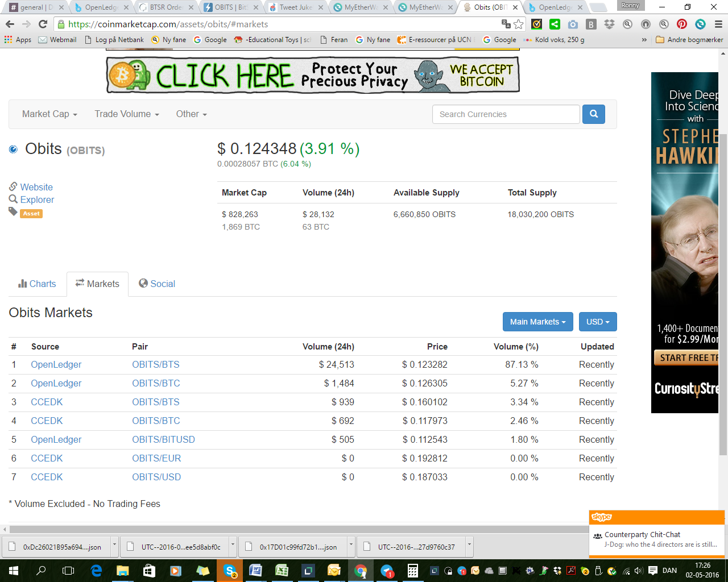Open the OBITS/USD pair link
The width and height of the screenshot is (728, 582).
156,477
